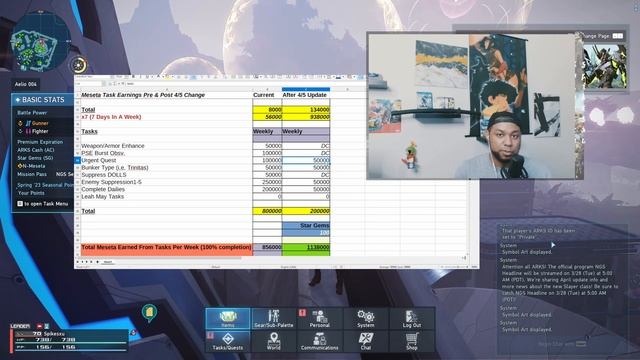Click the Star Gems (SG) row
Viewport: 640px width, 360px height.
(x=45, y=158)
